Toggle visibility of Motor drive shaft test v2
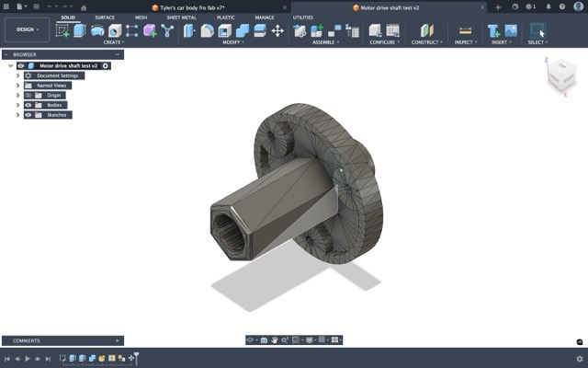The width and height of the screenshot is (588, 368). point(21,65)
